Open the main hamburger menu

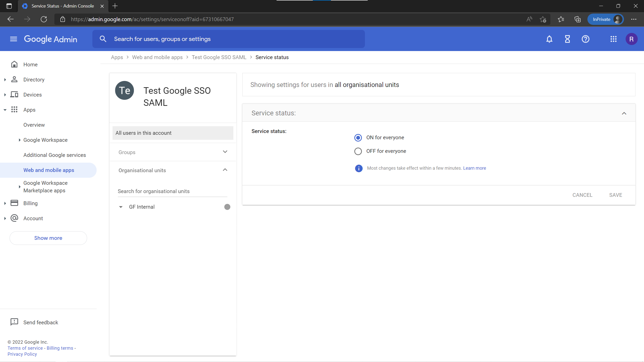[x=14, y=39]
